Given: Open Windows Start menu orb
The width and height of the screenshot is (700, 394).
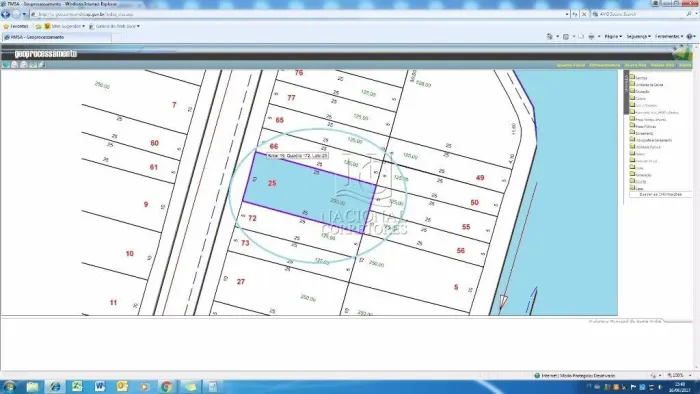Looking at the screenshot, I should [x=9, y=386].
